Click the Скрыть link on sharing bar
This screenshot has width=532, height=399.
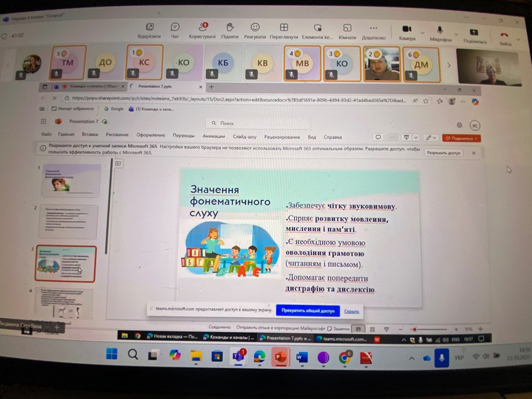352,311
